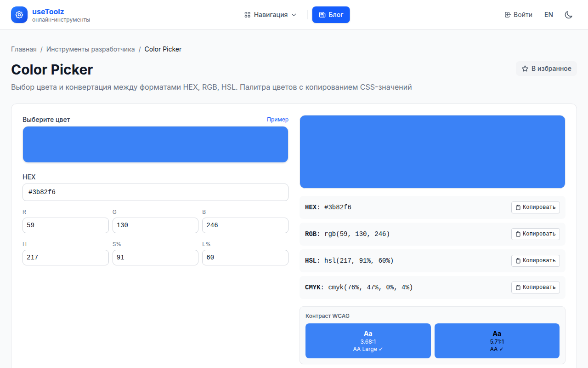
Task: Copy the HEX value #3b82f6
Action: 536,207
